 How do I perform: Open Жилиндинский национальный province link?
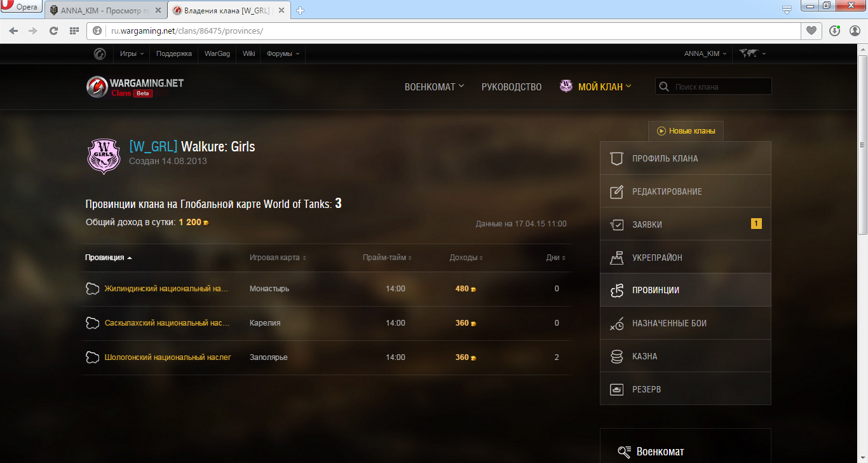coord(166,289)
